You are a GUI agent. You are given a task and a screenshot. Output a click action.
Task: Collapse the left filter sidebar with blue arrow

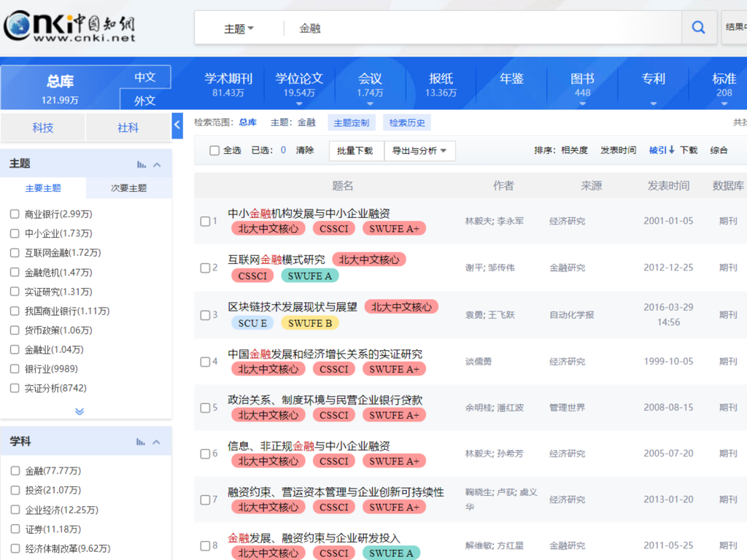(x=177, y=125)
